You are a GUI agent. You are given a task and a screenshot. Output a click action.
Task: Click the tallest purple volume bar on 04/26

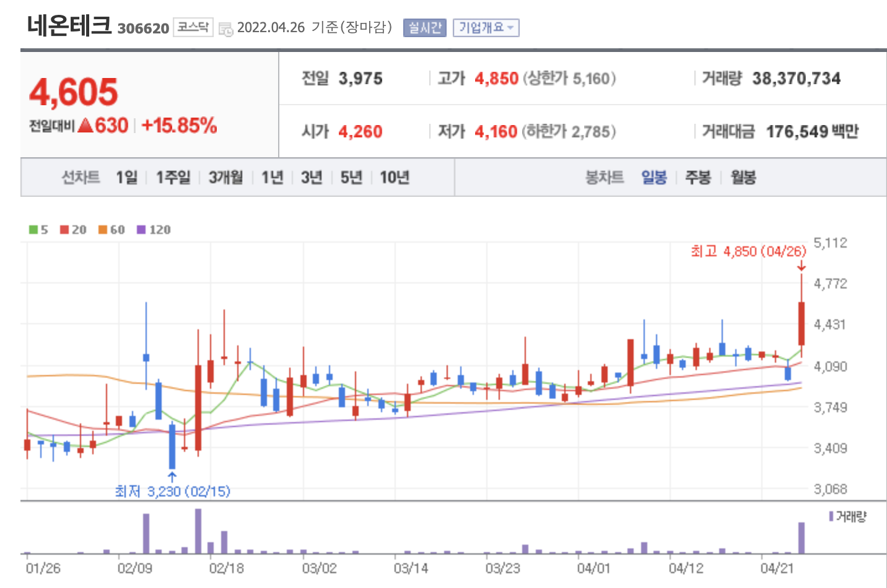(802, 538)
